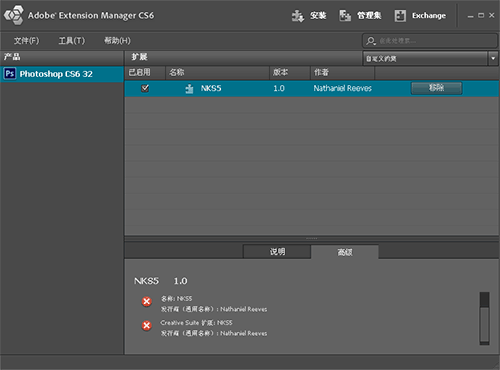This screenshot has height=370, width=500.
Task: Maximize the Extension Manager window
Action: (481, 15)
